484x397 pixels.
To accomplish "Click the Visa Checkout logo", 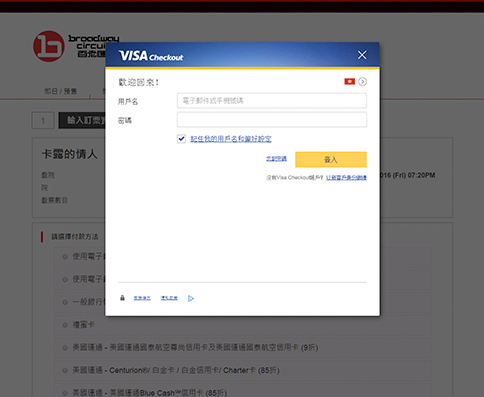I will pyautogui.click(x=151, y=56).
